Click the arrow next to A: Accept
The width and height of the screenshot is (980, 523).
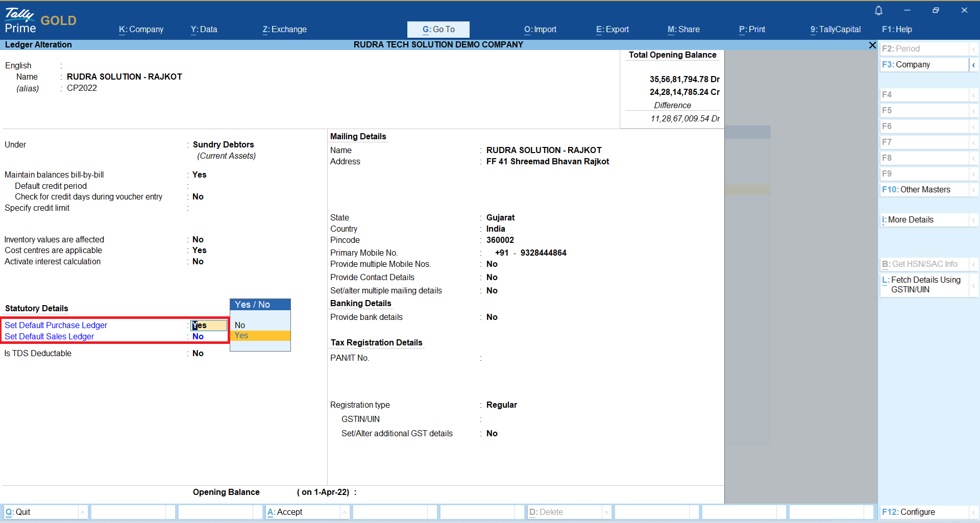[x=345, y=512]
